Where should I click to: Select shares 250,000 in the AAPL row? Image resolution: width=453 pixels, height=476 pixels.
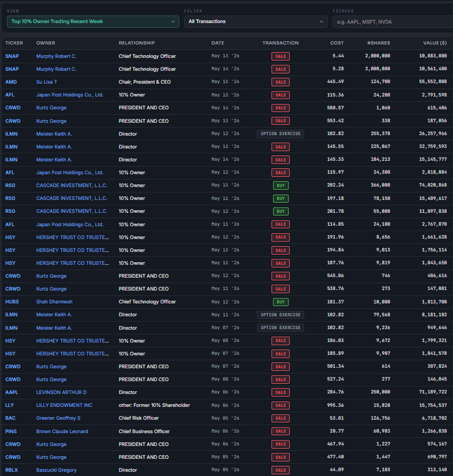(x=380, y=392)
